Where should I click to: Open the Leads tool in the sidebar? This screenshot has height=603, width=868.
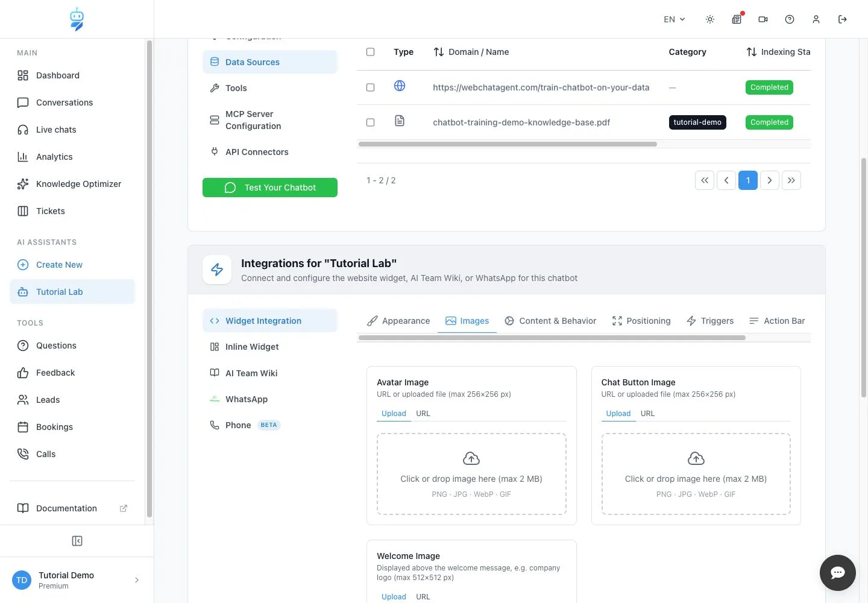coord(72,400)
